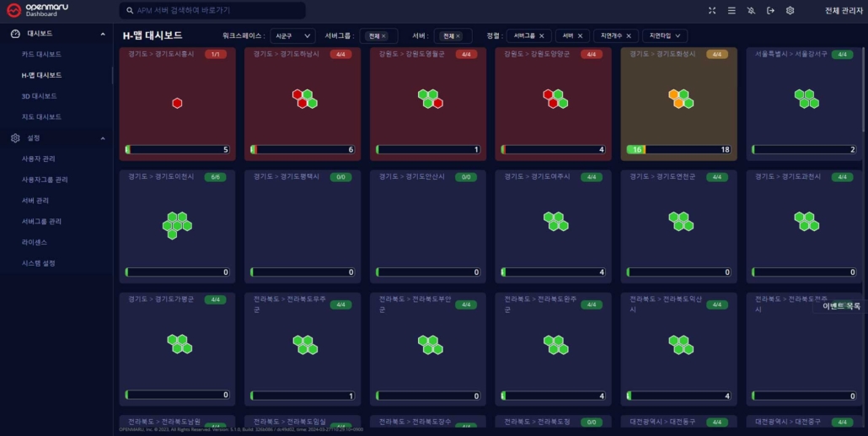Click the logout icon in header

[770, 10]
